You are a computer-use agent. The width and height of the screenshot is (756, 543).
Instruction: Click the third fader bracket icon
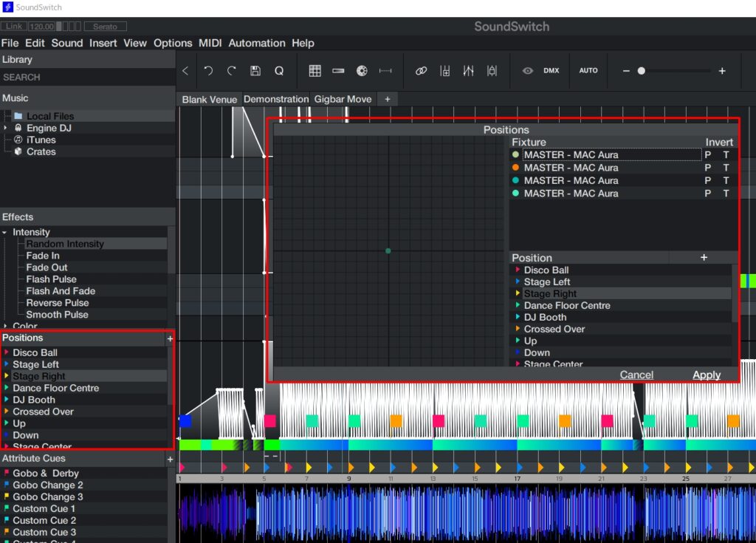coord(492,71)
